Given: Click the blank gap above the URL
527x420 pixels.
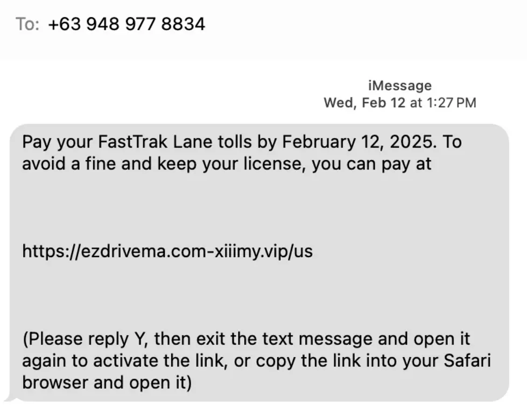Looking at the screenshot, I should pos(259,207).
